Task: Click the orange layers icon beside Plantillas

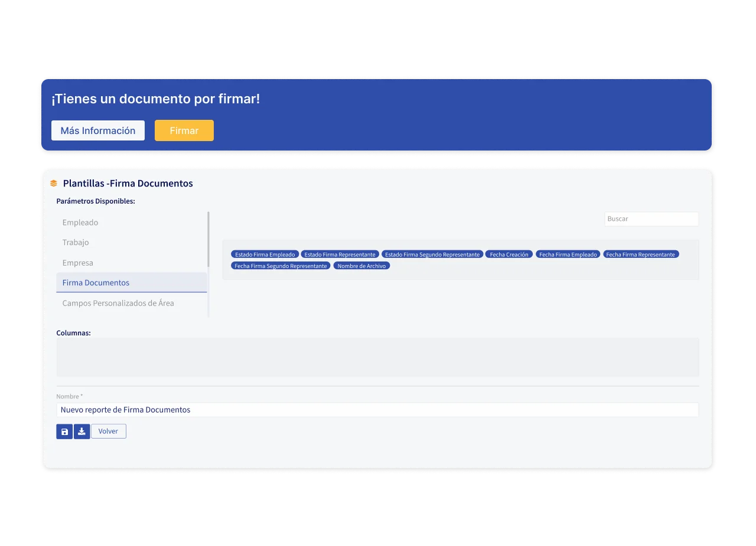Action: click(x=54, y=184)
